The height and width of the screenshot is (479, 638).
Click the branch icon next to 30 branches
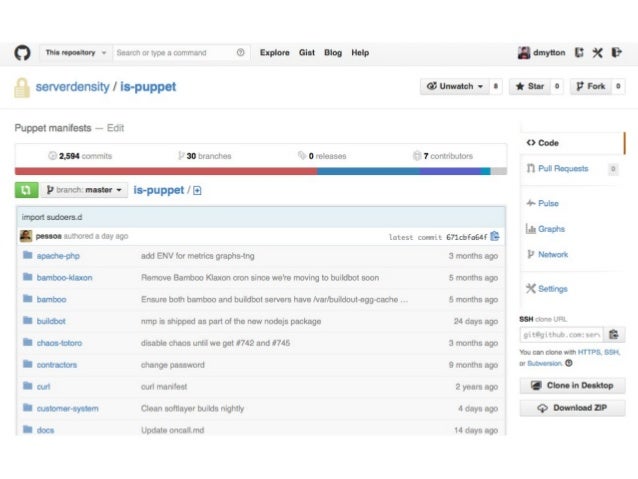click(181, 155)
